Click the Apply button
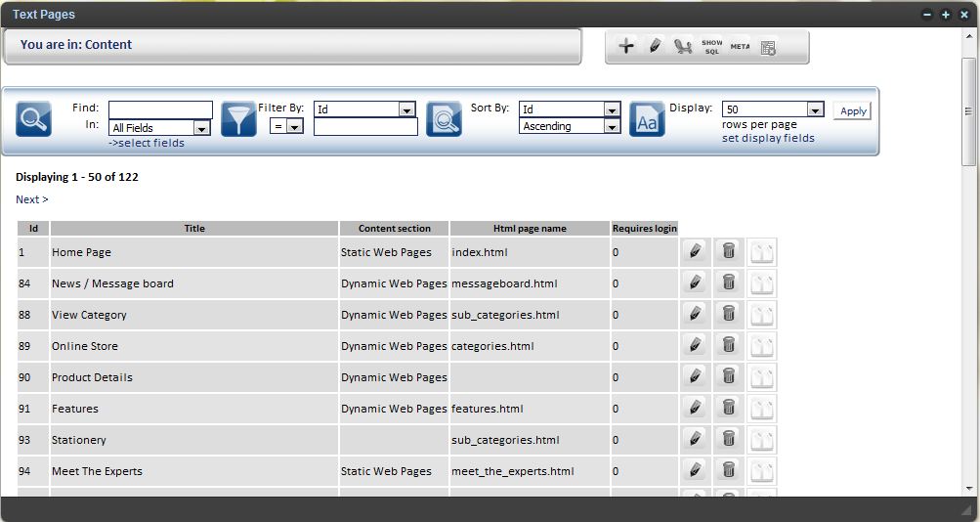 853,110
